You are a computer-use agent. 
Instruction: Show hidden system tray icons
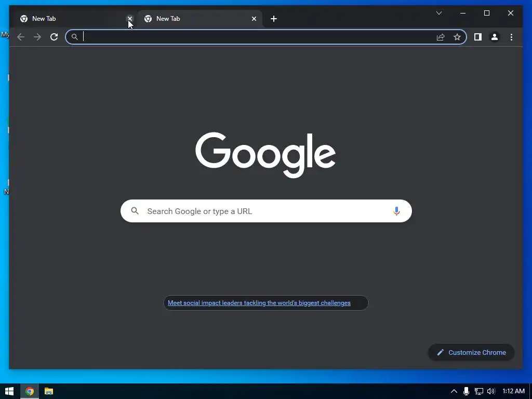pos(454,391)
